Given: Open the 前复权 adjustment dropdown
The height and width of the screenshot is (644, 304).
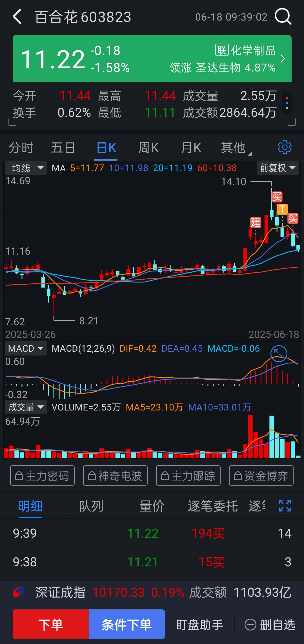Looking at the screenshot, I should point(278,168).
